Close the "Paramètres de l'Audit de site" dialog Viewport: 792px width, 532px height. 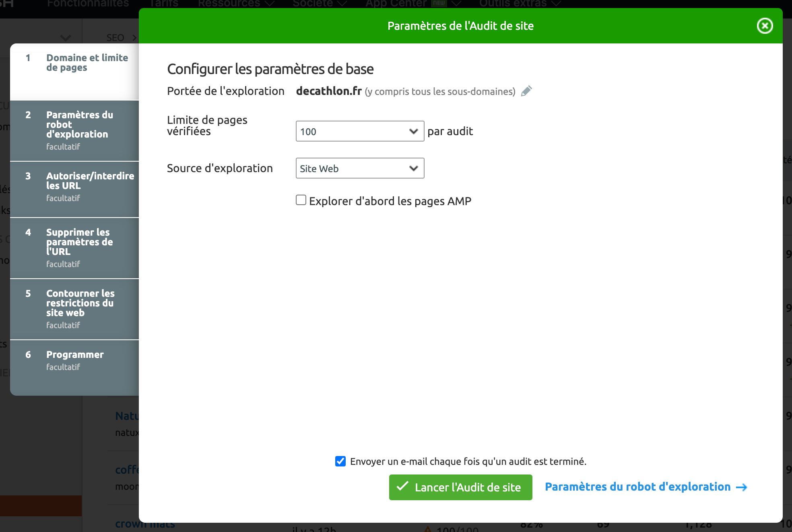coord(764,26)
